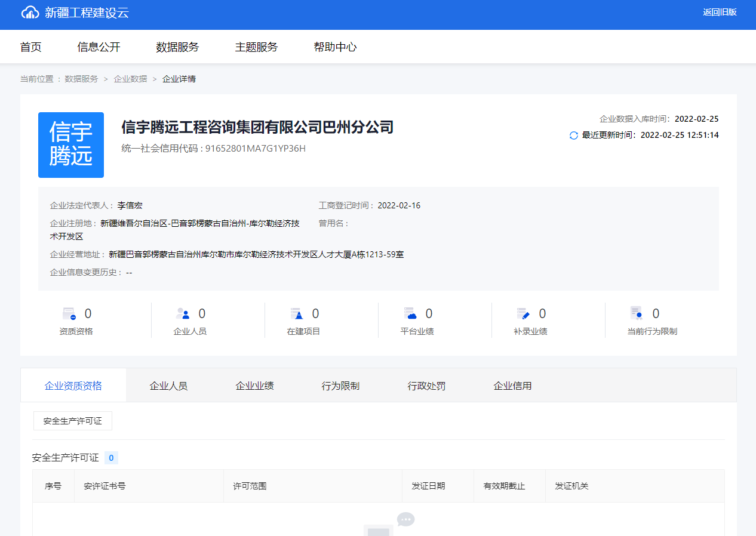Click the 补录业绩 pencil icon
The height and width of the screenshot is (536, 756).
(523, 313)
